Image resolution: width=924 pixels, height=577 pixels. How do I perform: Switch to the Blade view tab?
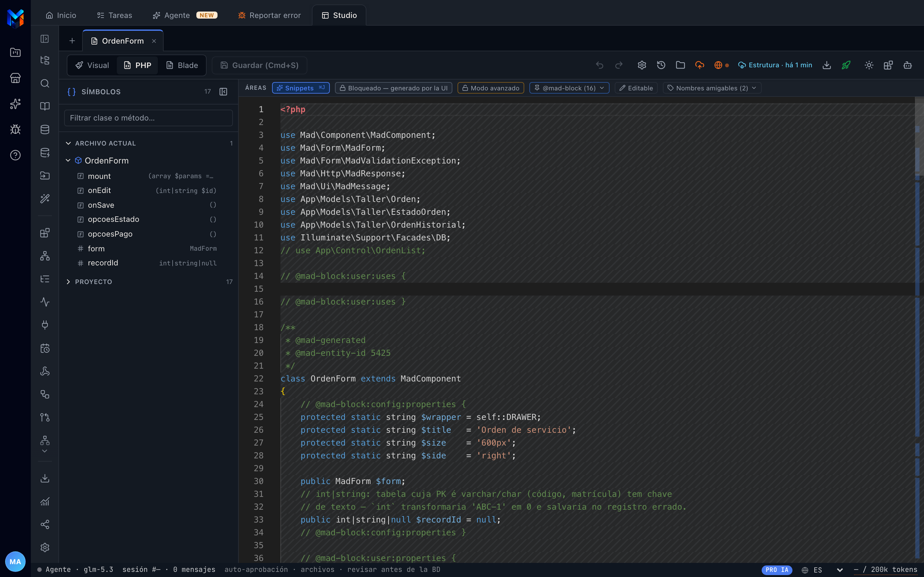(x=182, y=65)
